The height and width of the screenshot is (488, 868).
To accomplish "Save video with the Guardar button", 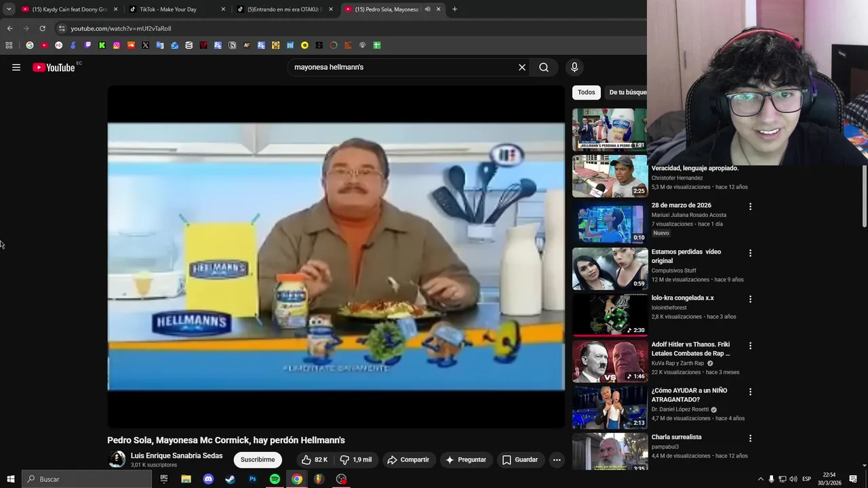I will pyautogui.click(x=519, y=460).
